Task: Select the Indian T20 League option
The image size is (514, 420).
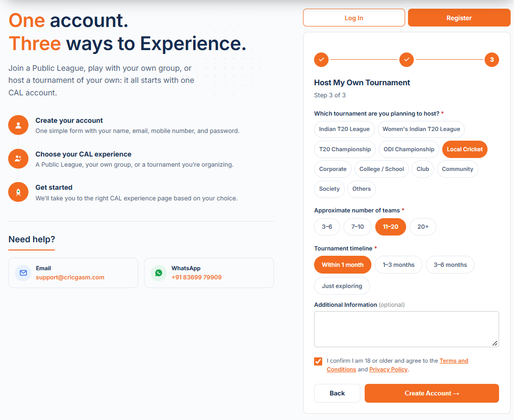Action: (344, 129)
